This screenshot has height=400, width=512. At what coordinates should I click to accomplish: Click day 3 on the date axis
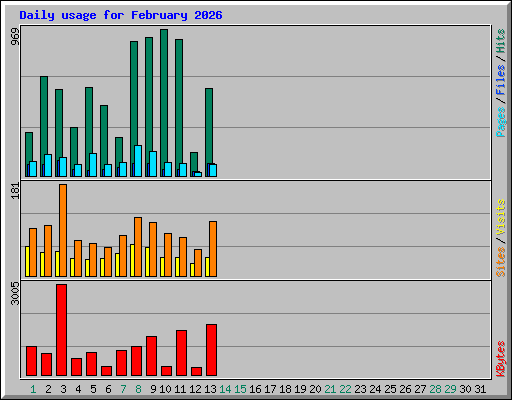[63, 389]
